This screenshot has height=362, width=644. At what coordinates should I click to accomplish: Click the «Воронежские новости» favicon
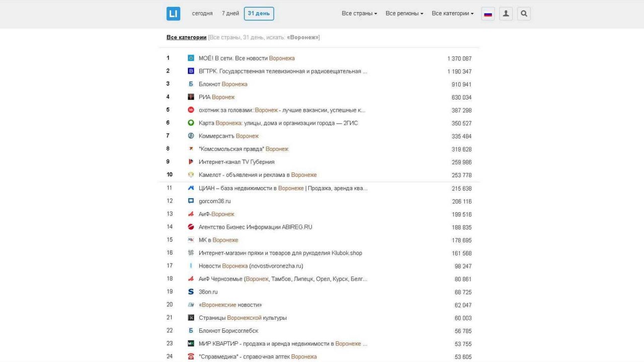click(191, 305)
